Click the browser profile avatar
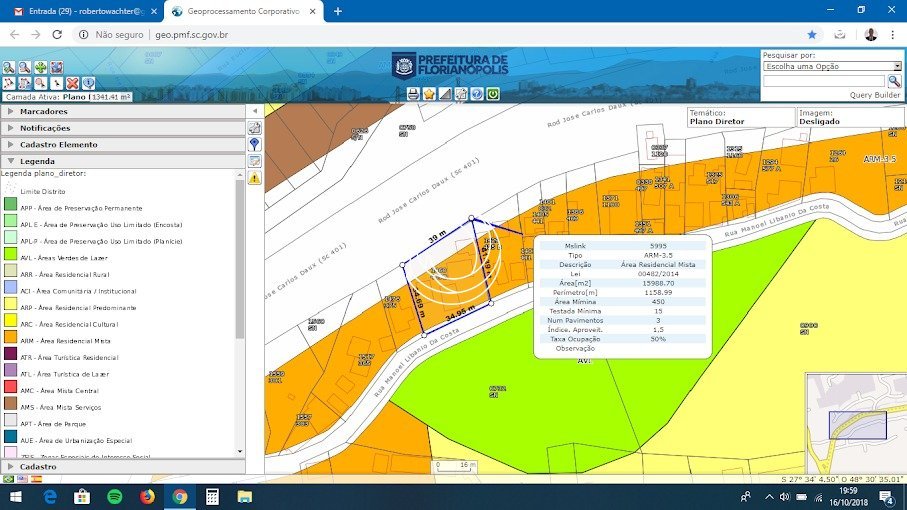 (871, 35)
